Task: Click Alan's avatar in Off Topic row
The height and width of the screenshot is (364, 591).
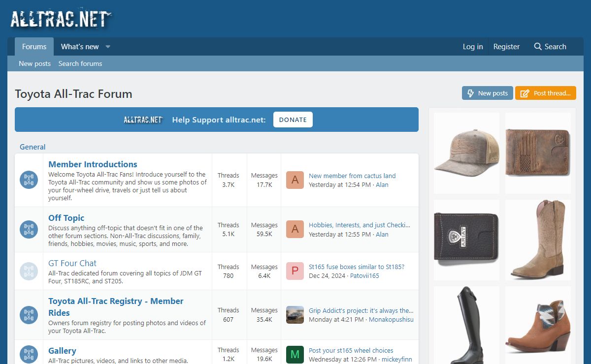Action: tap(295, 229)
